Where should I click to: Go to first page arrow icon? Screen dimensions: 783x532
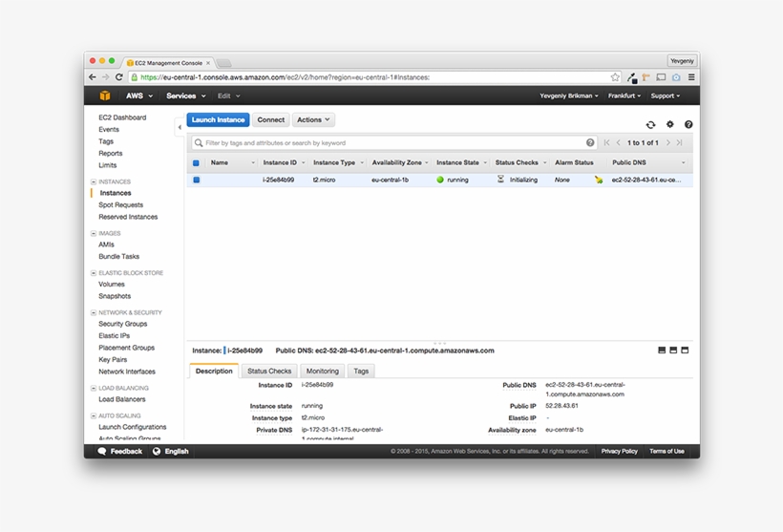(x=606, y=143)
